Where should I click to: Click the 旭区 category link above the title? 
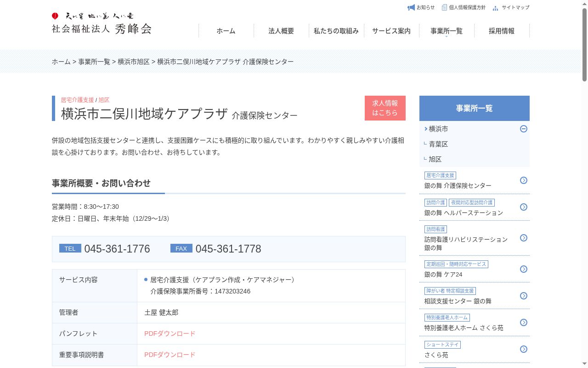(x=104, y=100)
